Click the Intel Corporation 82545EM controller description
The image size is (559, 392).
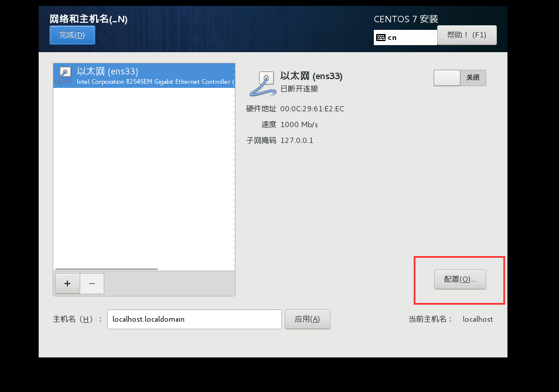pos(155,81)
